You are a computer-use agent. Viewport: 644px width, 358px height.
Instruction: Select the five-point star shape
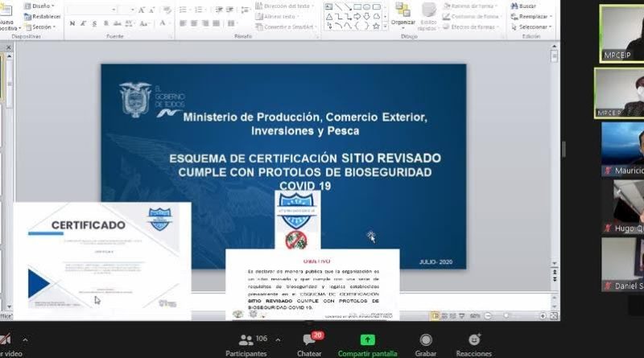point(376,27)
